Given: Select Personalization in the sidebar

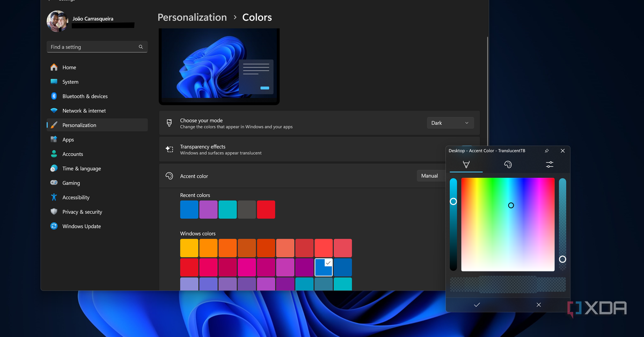Looking at the screenshot, I should [x=97, y=125].
